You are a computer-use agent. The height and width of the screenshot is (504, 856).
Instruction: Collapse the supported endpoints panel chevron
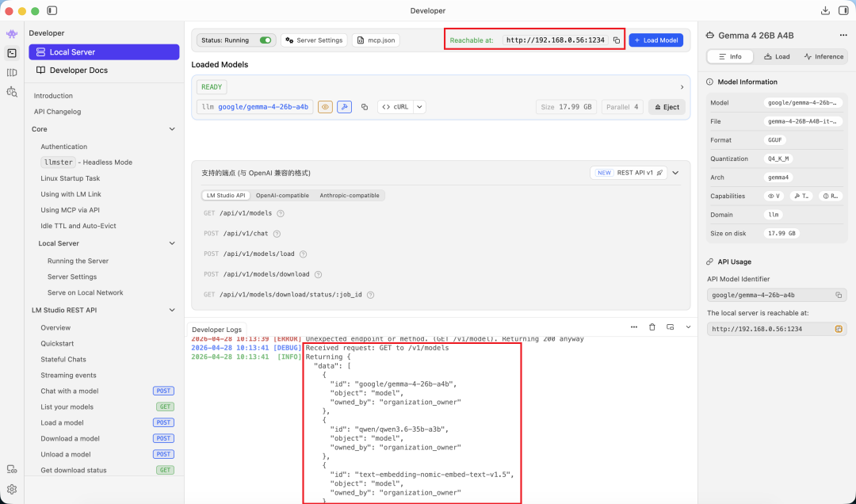[x=675, y=173]
